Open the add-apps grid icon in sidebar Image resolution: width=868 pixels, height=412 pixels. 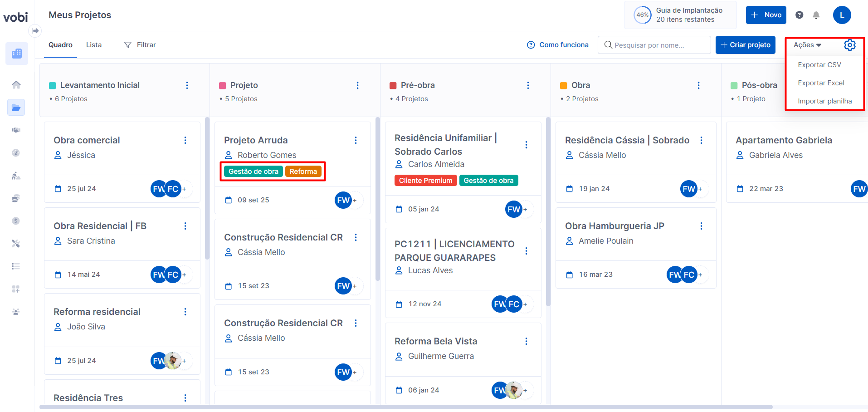tap(16, 289)
